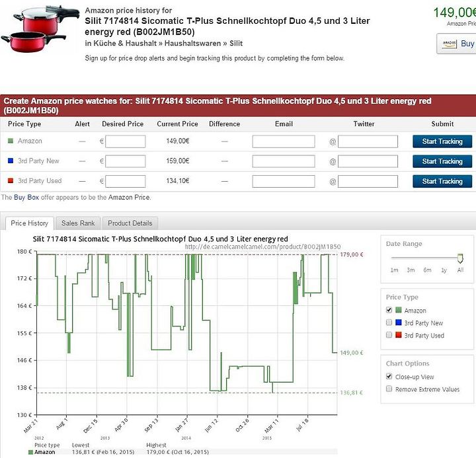This screenshot has height=458, width=476.
Task: Click blue 3rd Party New legend swatch
Action: 399,323
